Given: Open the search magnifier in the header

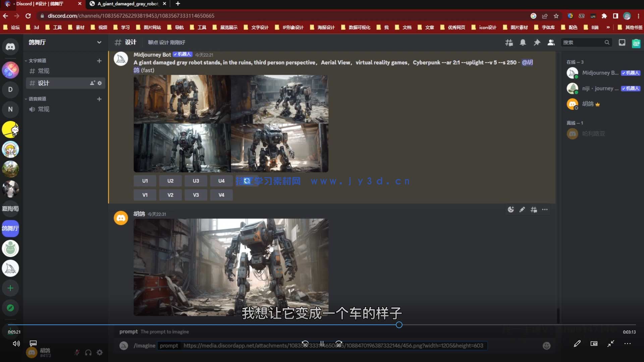Looking at the screenshot, I should point(607,43).
